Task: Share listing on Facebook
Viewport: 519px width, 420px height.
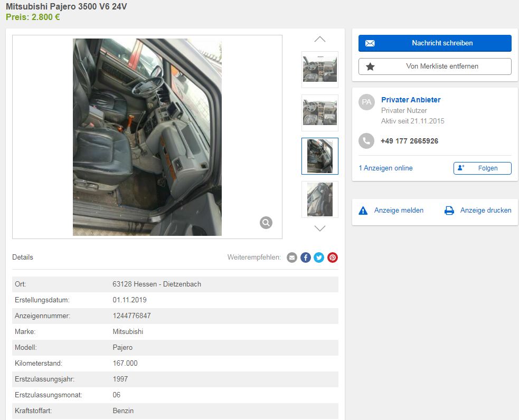Action: click(306, 257)
